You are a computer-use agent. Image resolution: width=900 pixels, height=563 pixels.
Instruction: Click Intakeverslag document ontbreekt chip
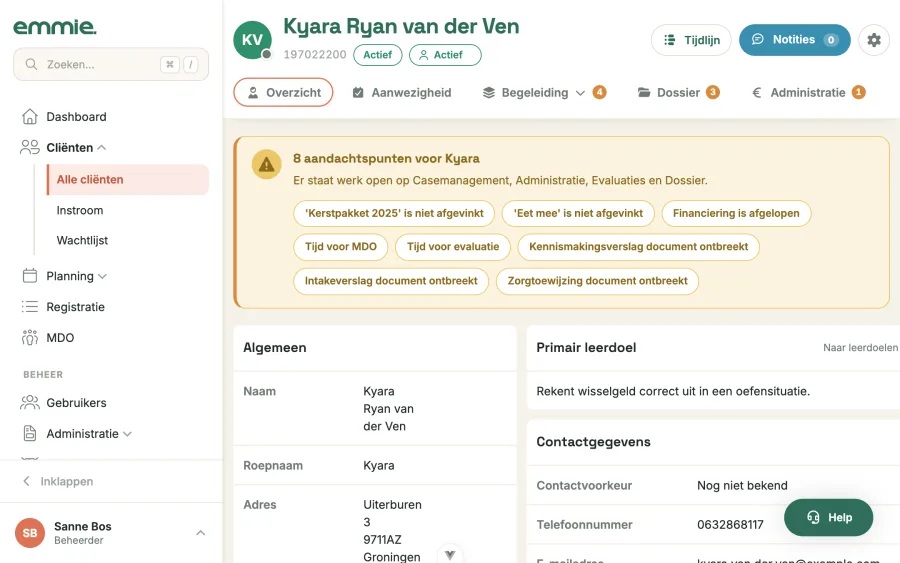click(391, 281)
